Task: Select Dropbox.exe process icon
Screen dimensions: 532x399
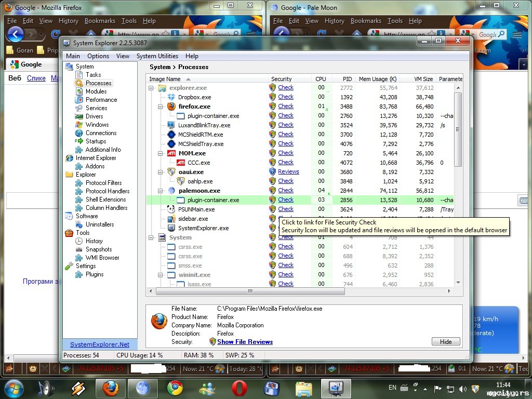Action: (171, 97)
